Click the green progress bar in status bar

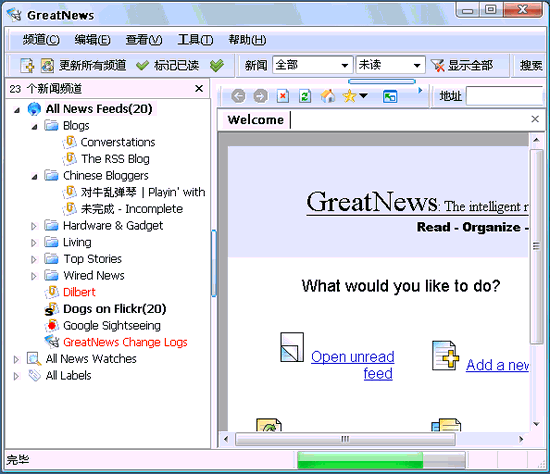[x=381, y=460]
